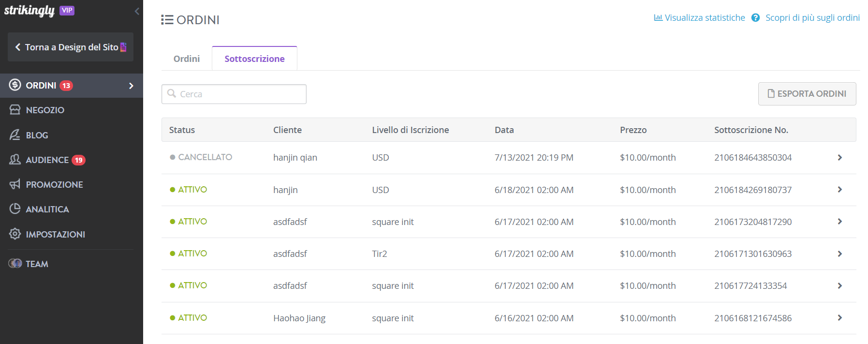Click the Negozio store icon
This screenshot has height=344, width=868.
(15, 110)
